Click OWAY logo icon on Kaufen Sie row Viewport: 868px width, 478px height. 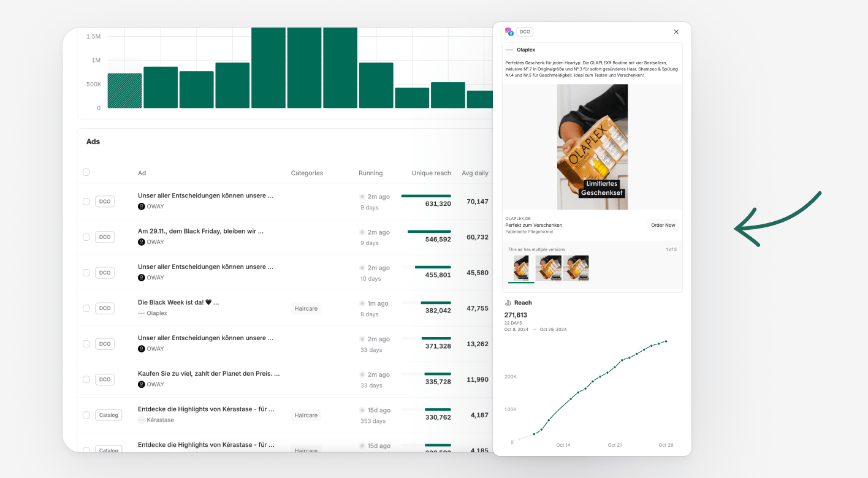point(142,384)
